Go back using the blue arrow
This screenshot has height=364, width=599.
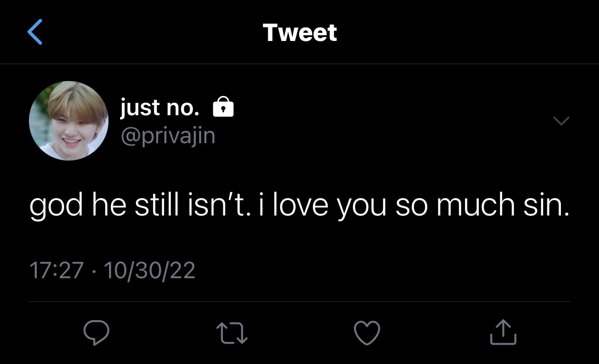(35, 32)
